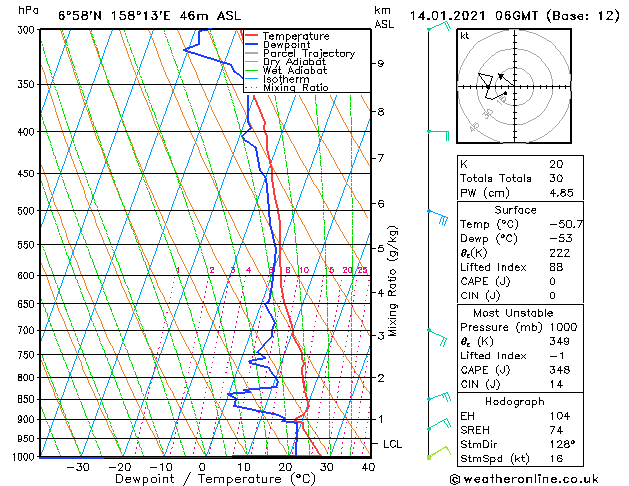Click the orange Dry Adiabat legend swatch
The height and width of the screenshot is (486, 629).
point(252,62)
